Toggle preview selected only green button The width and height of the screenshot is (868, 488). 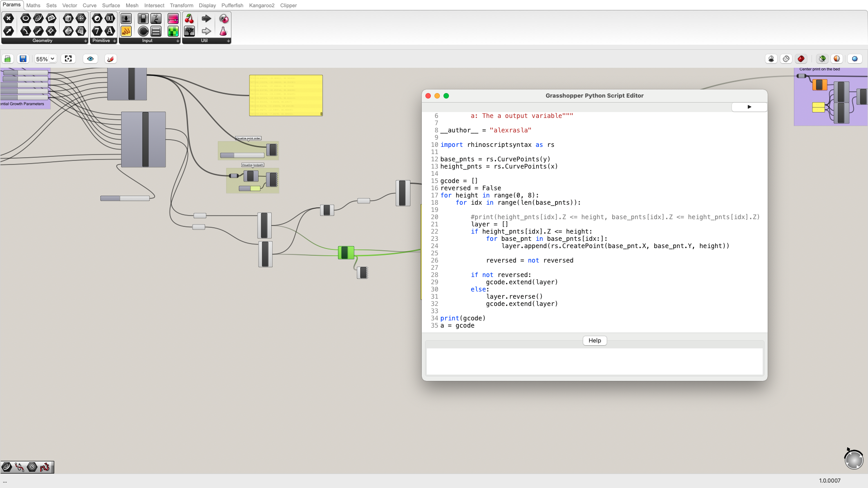(x=822, y=59)
